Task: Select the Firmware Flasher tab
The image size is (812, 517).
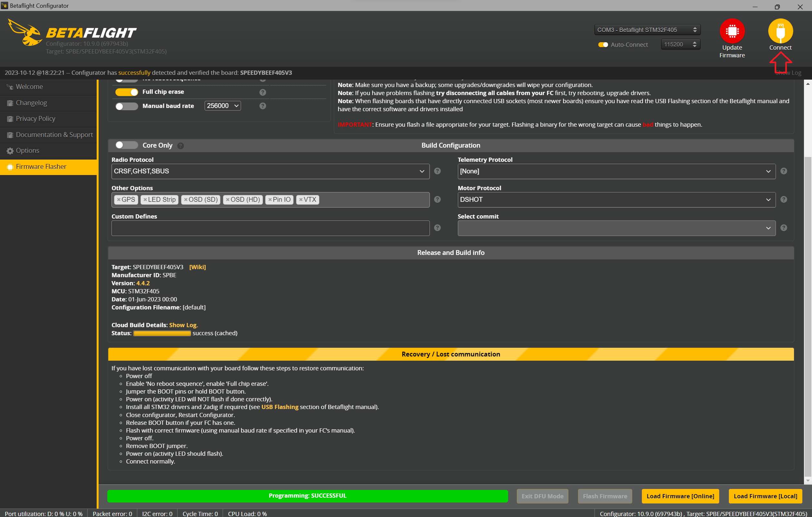Action: (x=49, y=167)
